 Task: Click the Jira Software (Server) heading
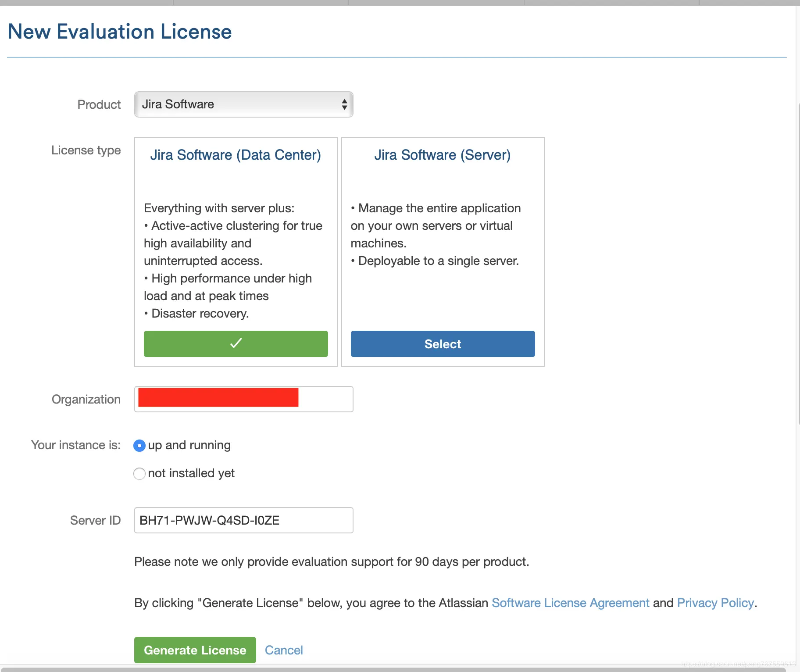pyautogui.click(x=442, y=155)
